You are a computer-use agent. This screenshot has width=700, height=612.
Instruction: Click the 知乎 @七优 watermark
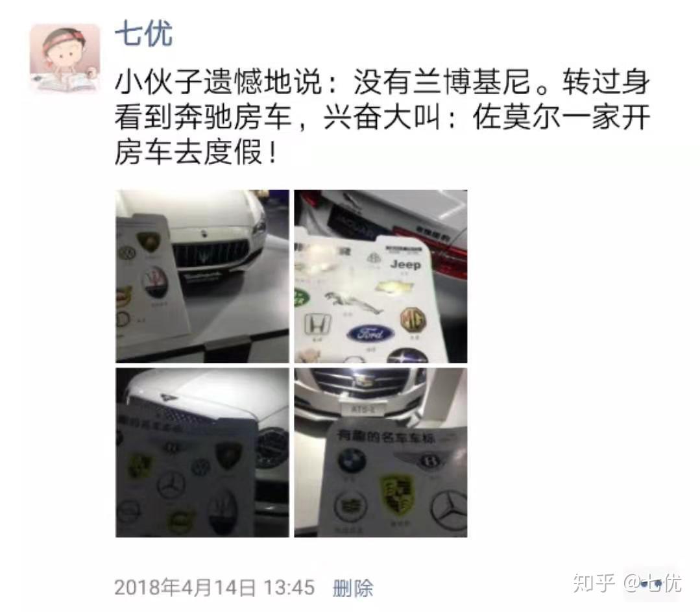[627, 583]
